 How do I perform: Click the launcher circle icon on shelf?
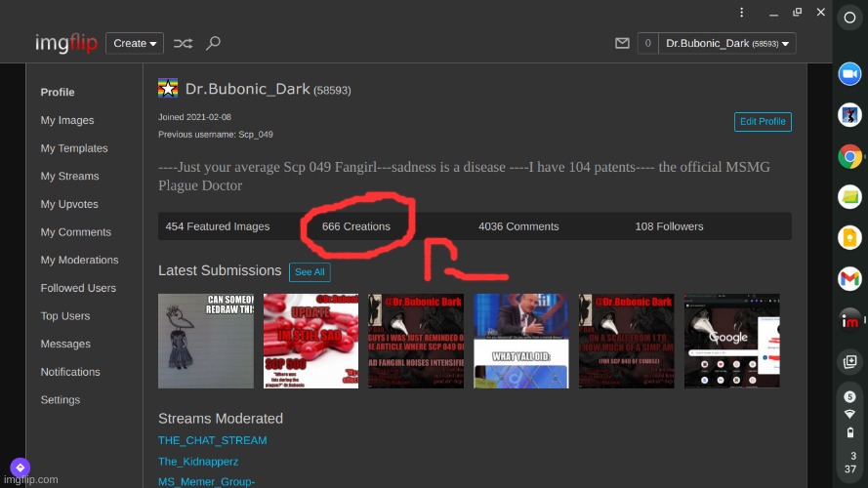[849, 18]
